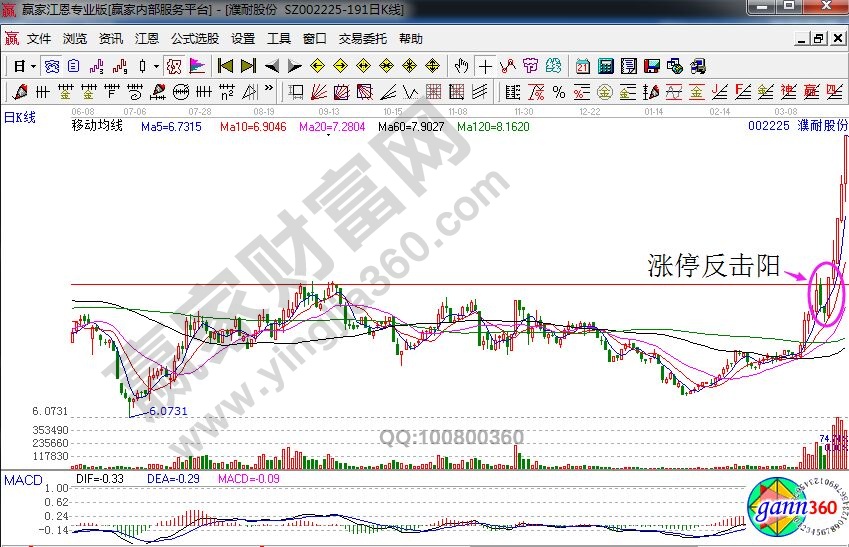Click the 涨停反击阳 chart annotation

pyautogui.click(x=714, y=266)
